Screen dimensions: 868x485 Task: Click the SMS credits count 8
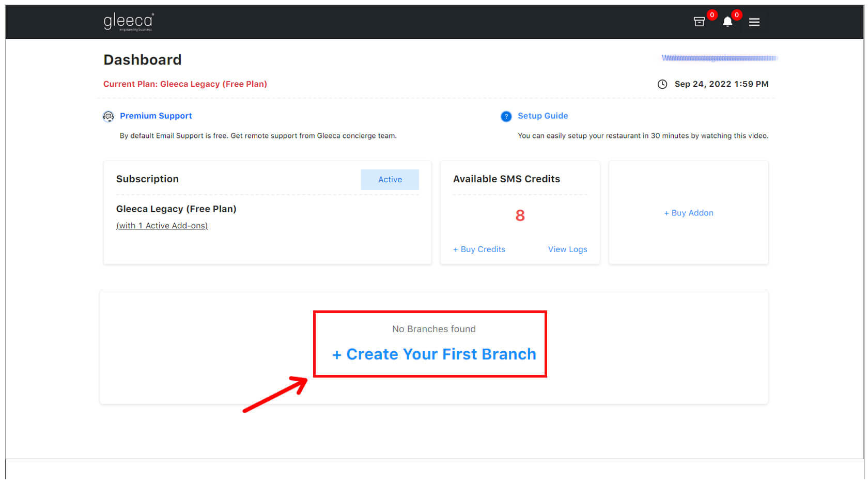(x=520, y=215)
